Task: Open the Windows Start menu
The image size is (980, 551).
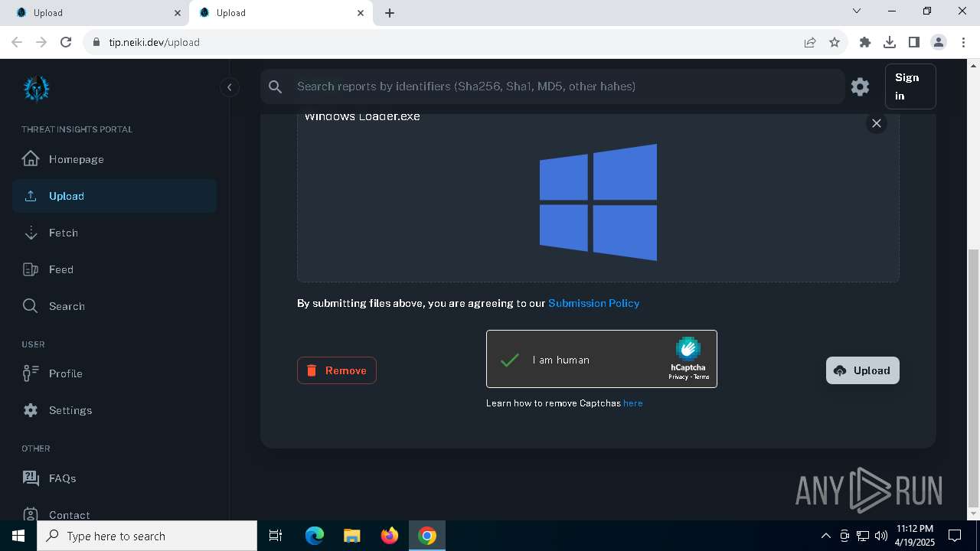Action: pos(18,536)
